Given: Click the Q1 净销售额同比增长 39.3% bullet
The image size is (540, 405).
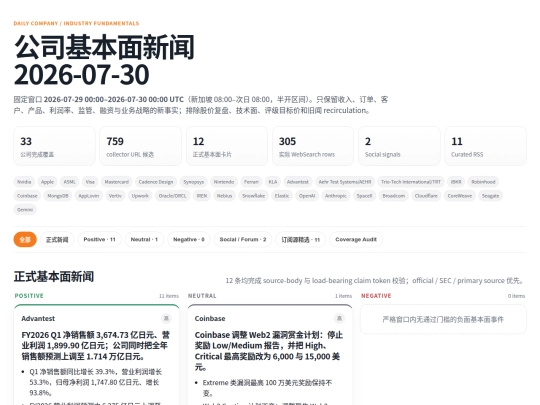Looking at the screenshot, I should tap(96, 382).
